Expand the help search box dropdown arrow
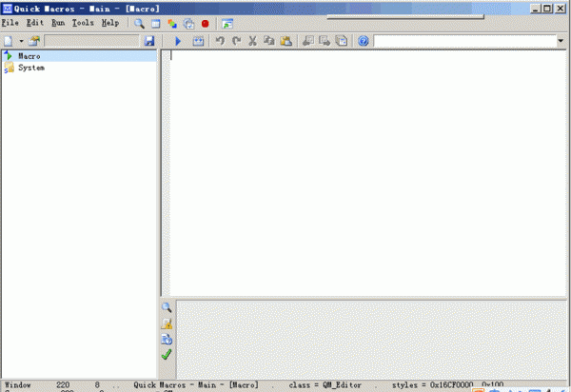Image resolution: width=571 pixels, height=392 pixels. click(x=561, y=41)
